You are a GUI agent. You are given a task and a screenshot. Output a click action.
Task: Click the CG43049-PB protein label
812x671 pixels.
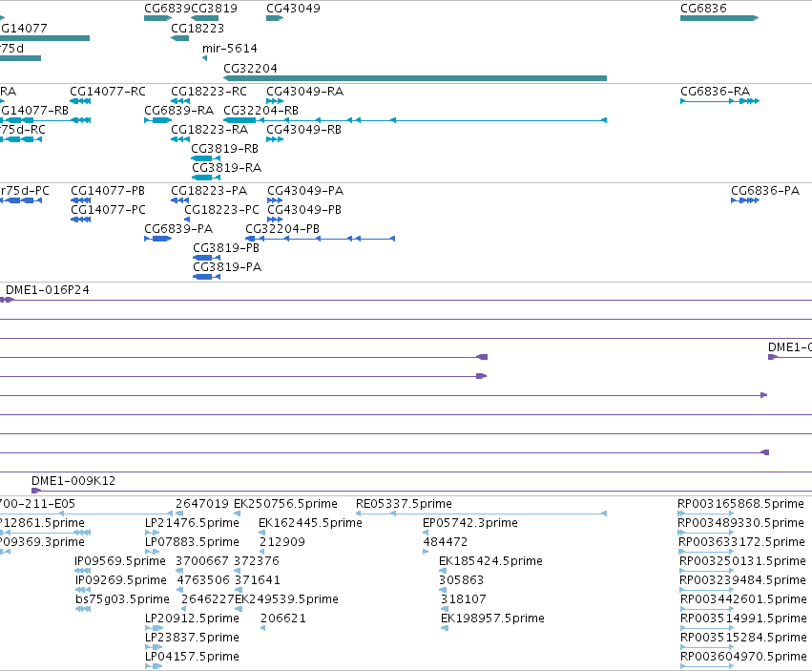304,210
